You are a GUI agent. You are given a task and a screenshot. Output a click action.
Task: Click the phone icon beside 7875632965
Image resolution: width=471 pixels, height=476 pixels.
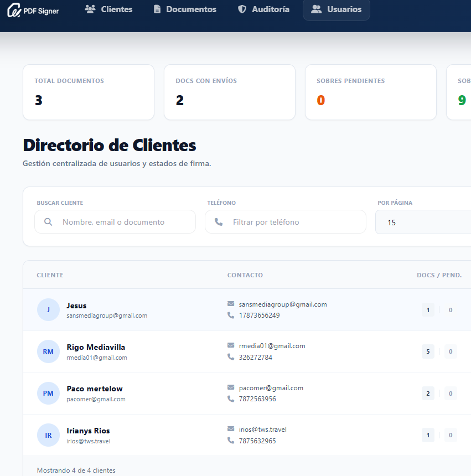(231, 441)
